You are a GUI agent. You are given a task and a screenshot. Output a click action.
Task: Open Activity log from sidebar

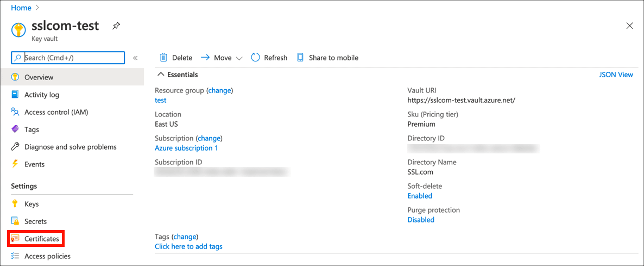[41, 95]
